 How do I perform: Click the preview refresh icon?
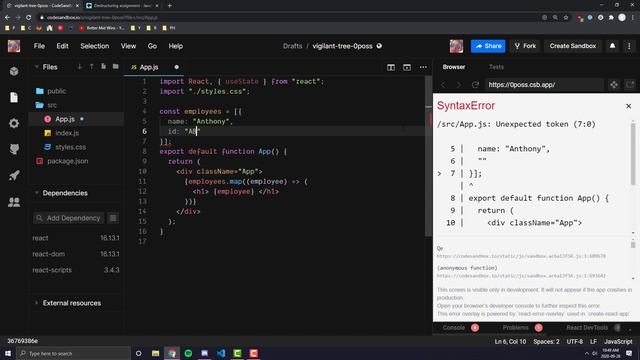click(475, 84)
